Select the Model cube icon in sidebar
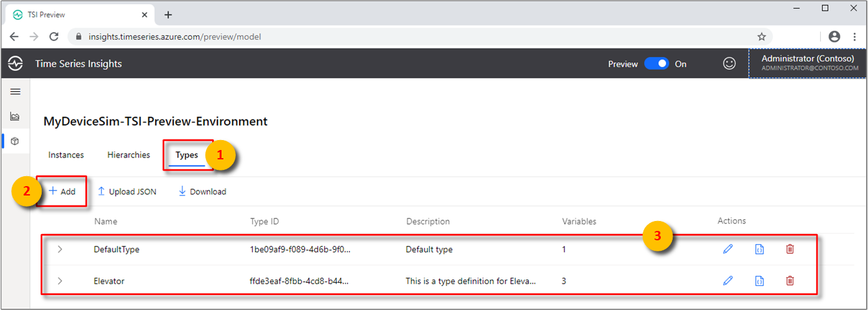The height and width of the screenshot is (310, 868). pyautogui.click(x=16, y=141)
